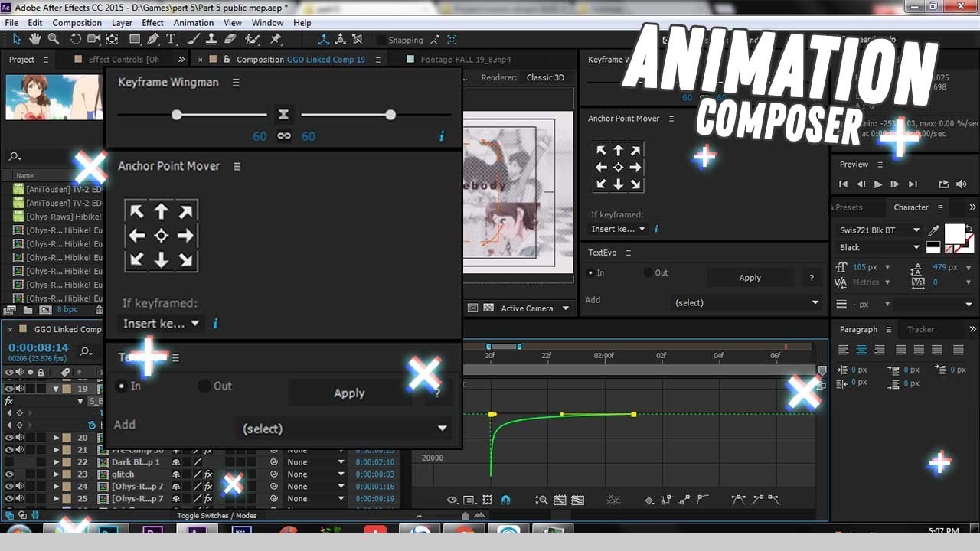The image size is (980, 551).
Task: Select the In radio button in enlarged TextEvo
Action: (121, 386)
